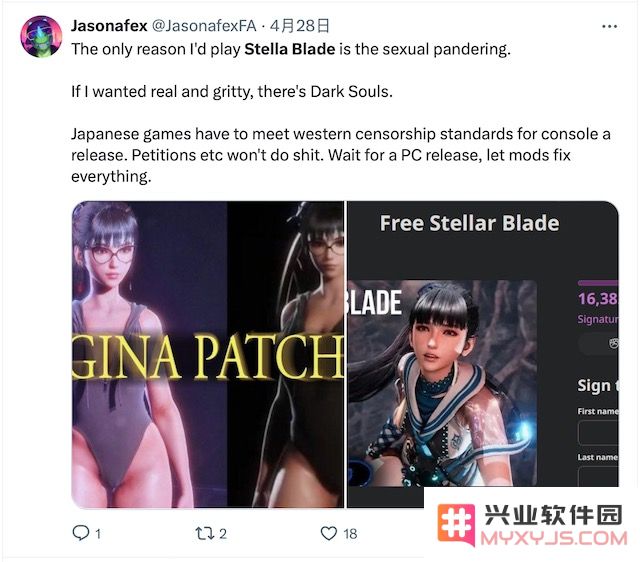The image size is (640, 562).
Task: Click the First name input field
Action: point(598,433)
